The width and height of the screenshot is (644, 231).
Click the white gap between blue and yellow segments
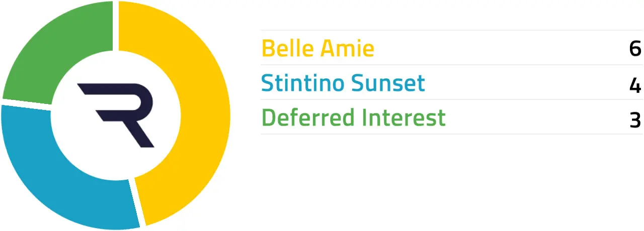coord(137,202)
